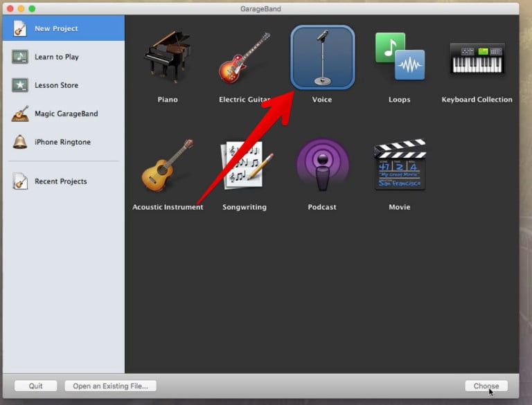The height and width of the screenshot is (405, 532).
Task: Select the Loops project icon
Action: [x=400, y=56]
